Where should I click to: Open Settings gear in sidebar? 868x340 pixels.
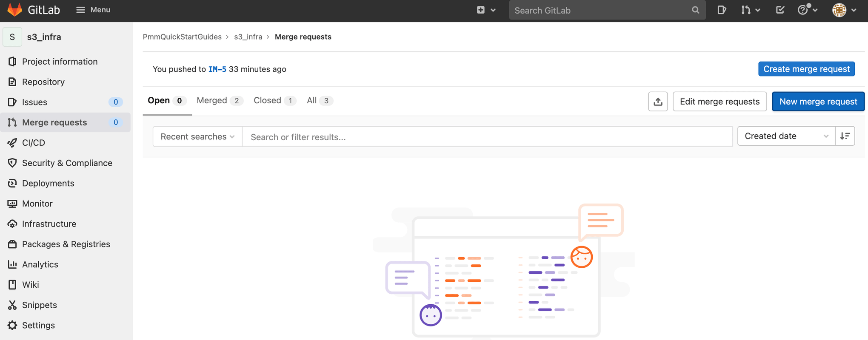[12, 325]
